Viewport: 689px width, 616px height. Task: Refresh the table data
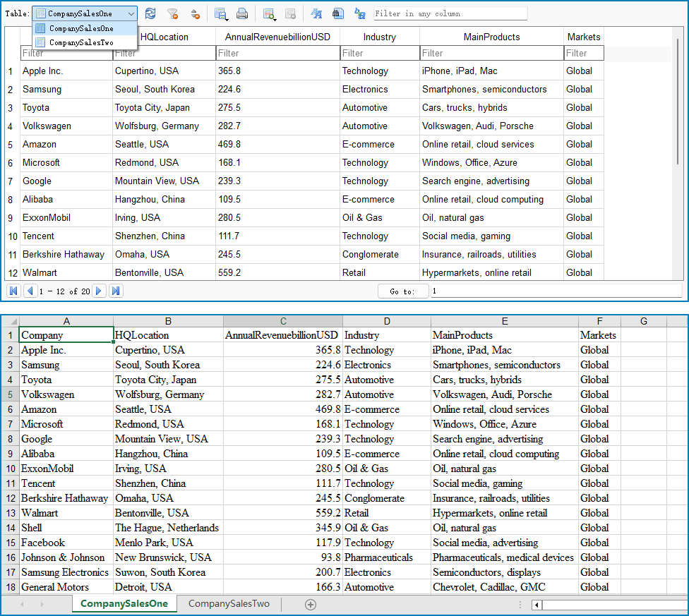click(x=150, y=13)
